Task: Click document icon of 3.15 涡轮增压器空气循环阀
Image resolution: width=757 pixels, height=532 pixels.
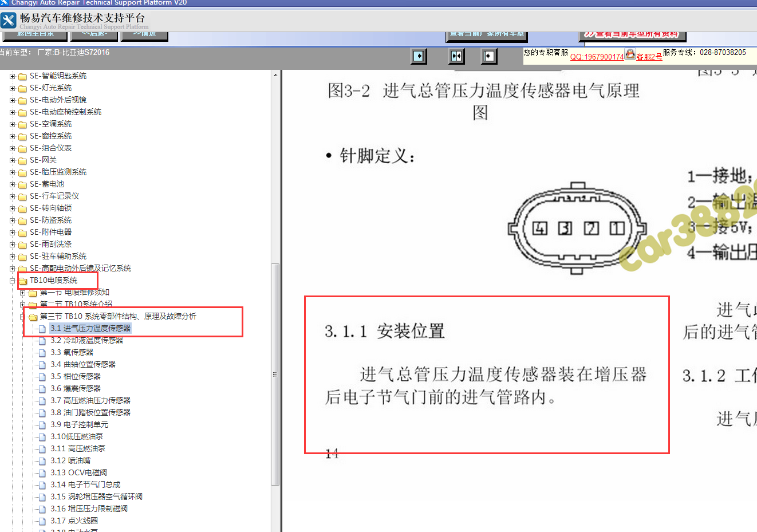Action: 42,497
